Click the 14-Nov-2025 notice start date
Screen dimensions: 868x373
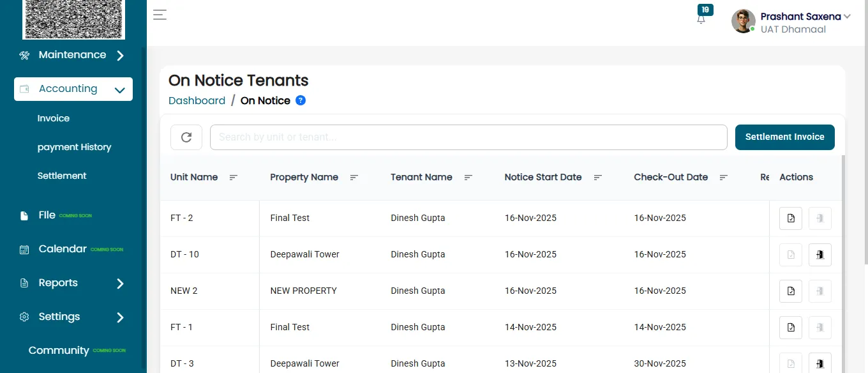(x=530, y=327)
